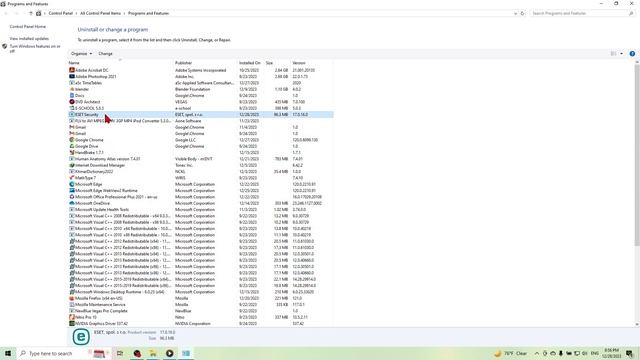
Task: Select the Google Chrome program icon
Action: [72, 140]
